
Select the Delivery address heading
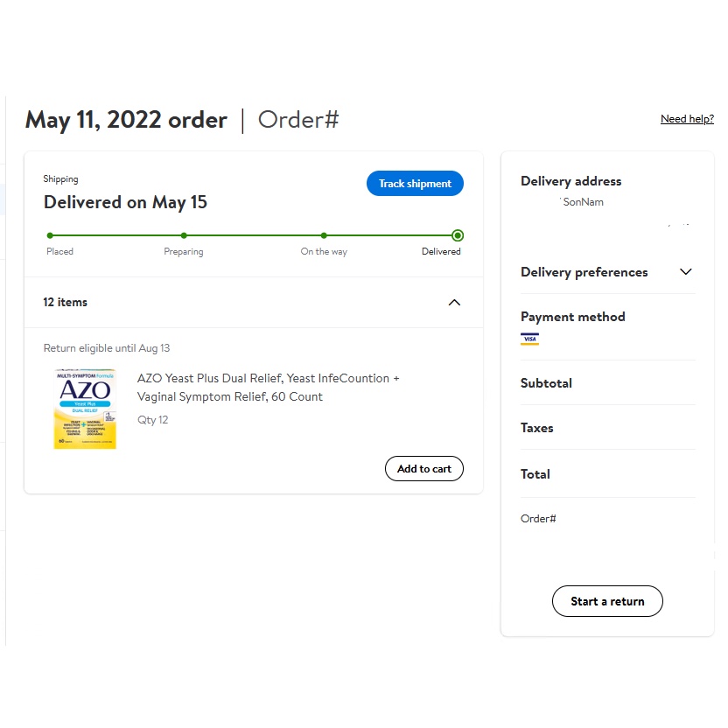coord(570,181)
